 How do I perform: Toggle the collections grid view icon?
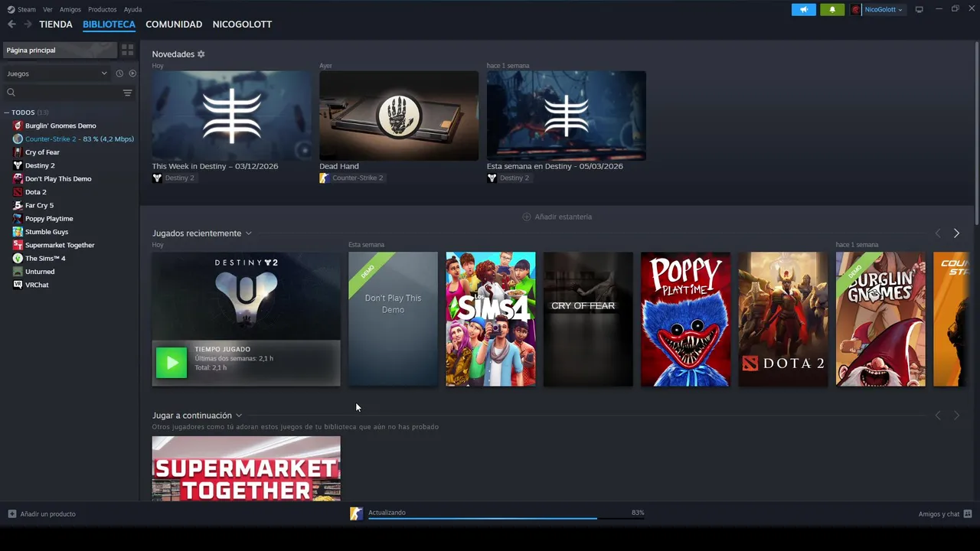[x=128, y=50]
